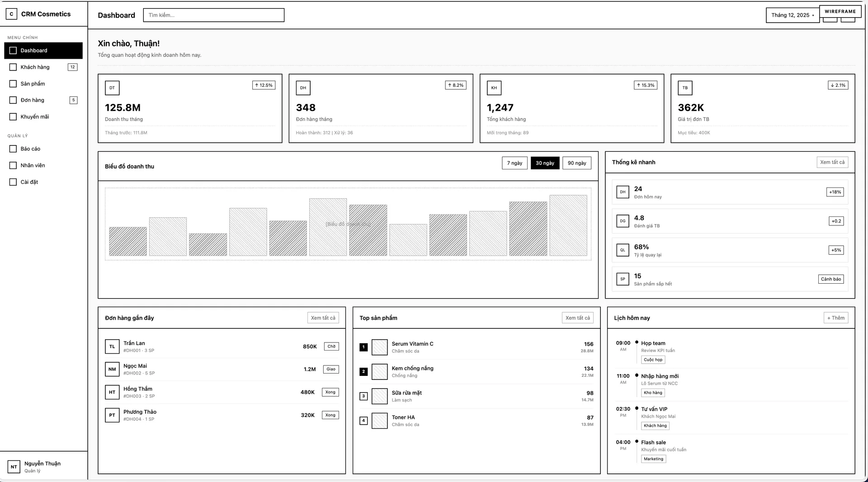Viewport: 868px width, 482px height.
Task: Switch to the 90 ngày chart view
Action: tap(577, 163)
